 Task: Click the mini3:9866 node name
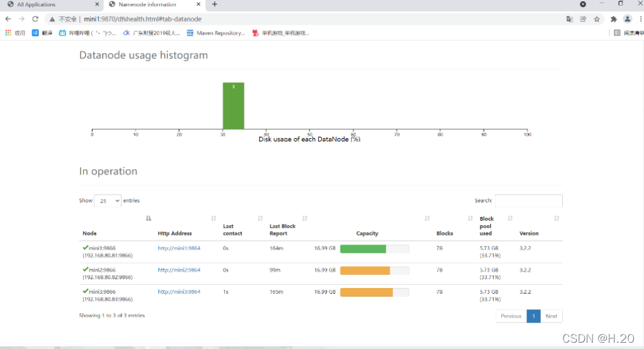click(x=103, y=292)
